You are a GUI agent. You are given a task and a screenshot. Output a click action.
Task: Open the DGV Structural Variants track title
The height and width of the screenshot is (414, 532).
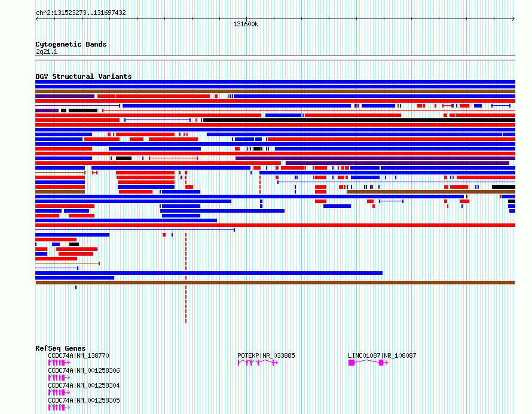click(84, 76)
